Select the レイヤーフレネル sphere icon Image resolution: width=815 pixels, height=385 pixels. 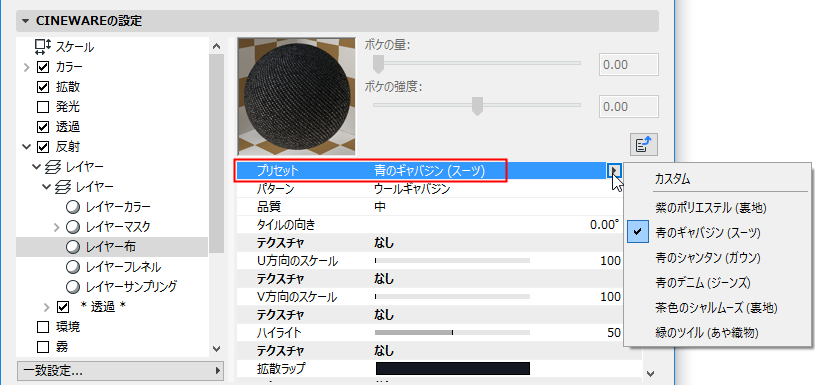(74, 267)
